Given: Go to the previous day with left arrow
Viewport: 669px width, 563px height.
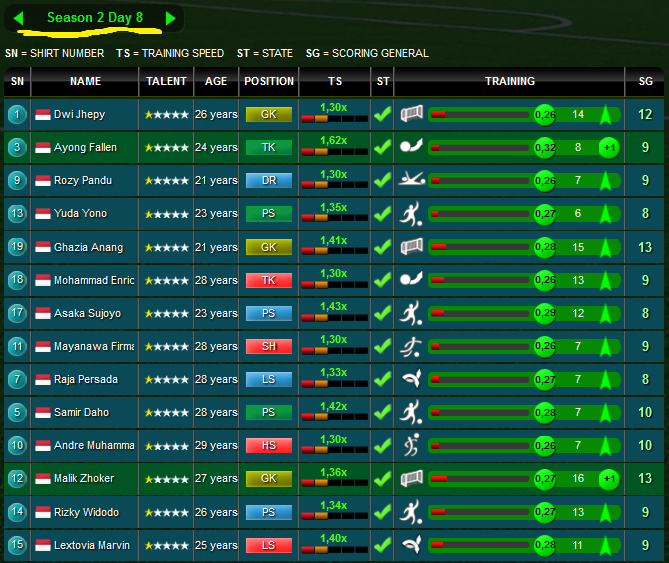Looking at the screenshot, I should [x=19, y=18].
